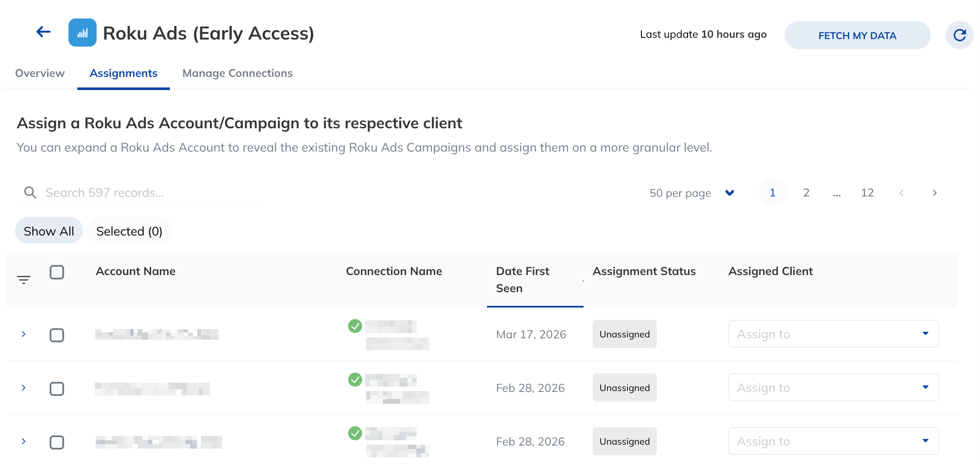
Task: Jump to page 12
Action: pos(867,192)
